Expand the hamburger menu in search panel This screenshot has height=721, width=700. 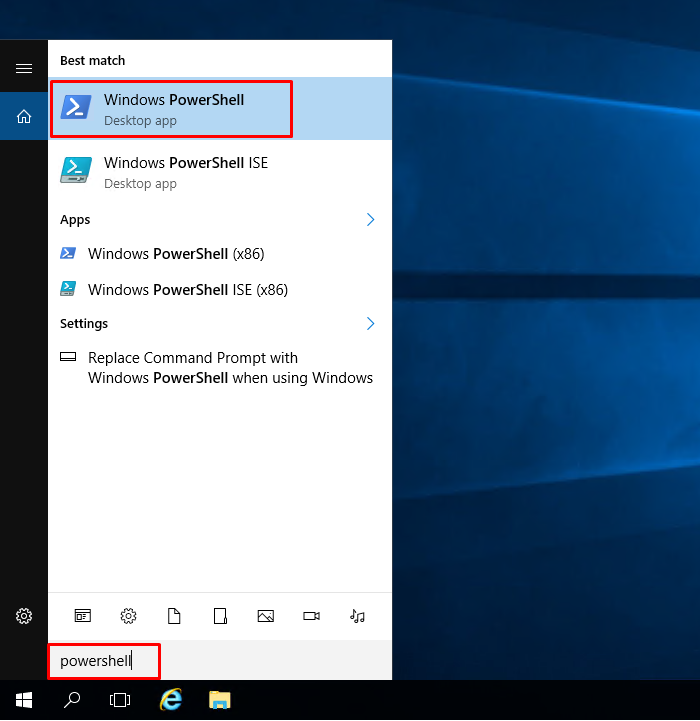point(24,69)
